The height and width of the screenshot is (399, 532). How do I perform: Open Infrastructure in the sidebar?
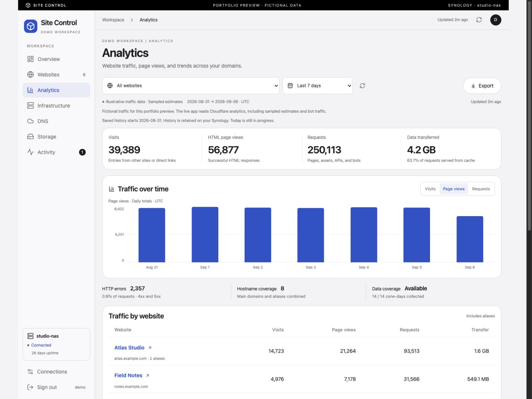point(56,106)
